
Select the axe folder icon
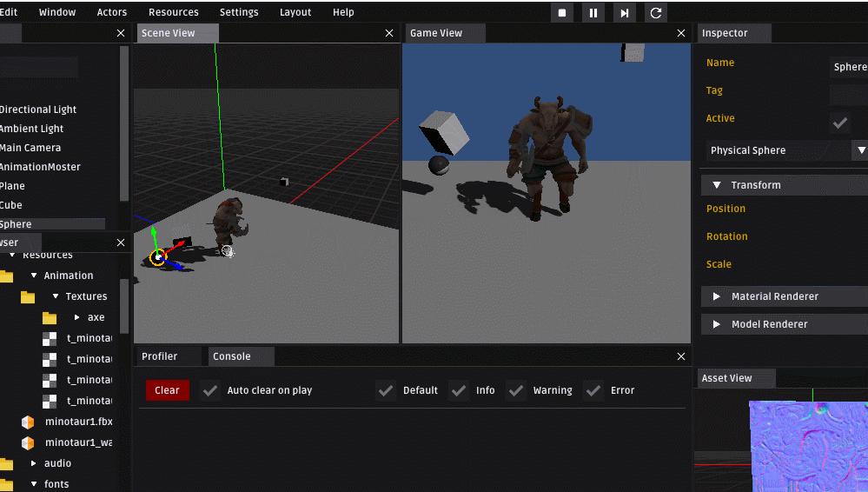(x=50, y=318)
